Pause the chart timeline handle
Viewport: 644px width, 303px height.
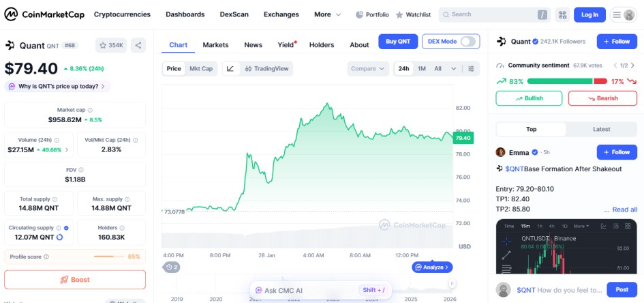(x=452, y=283)
